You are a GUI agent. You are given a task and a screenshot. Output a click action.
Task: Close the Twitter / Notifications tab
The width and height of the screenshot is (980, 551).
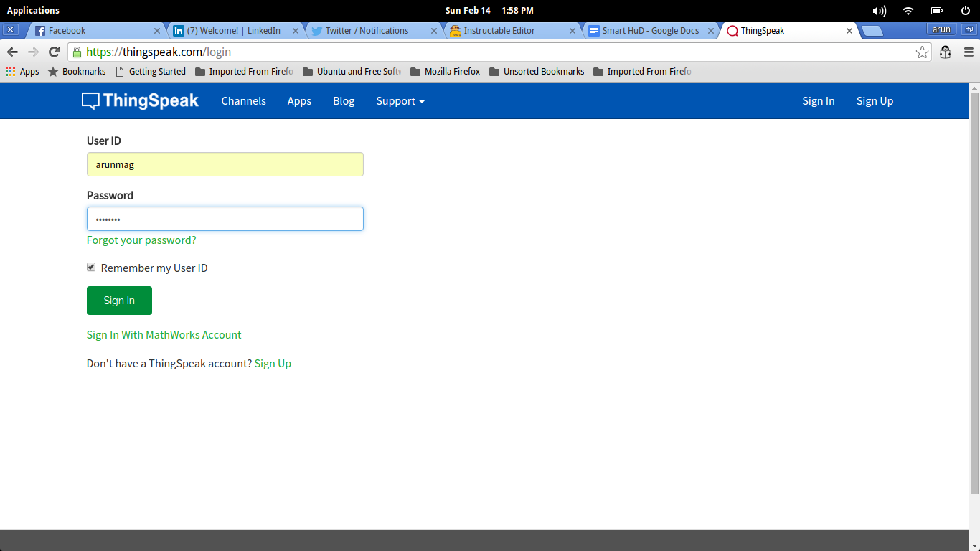(x=434, y=31)
